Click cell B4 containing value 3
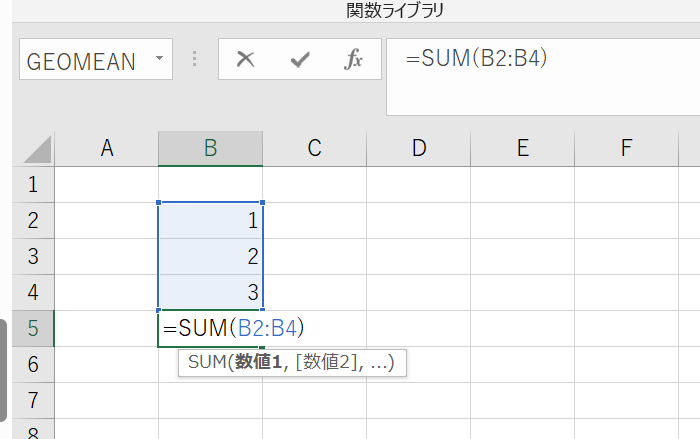Image resolution: width=700 pixels, height=439 pixels. pyautogui.click(x=210, y=292)
